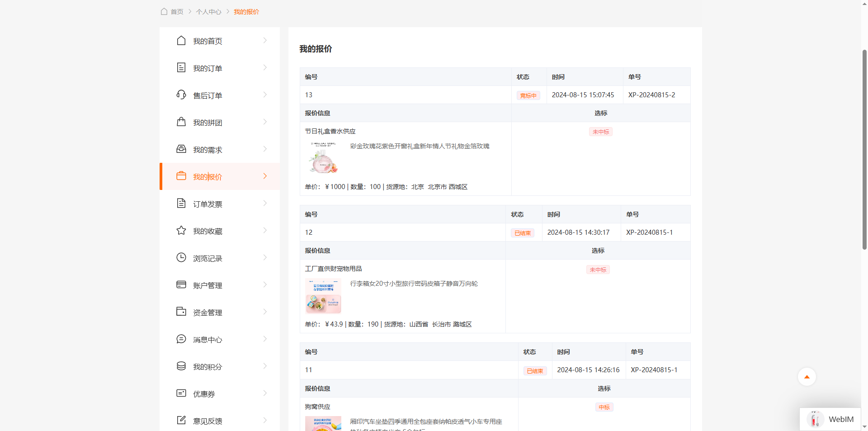Click the orange back-to-top arrow button
This screenshot has width=868, height=431.
coord(807,377)
